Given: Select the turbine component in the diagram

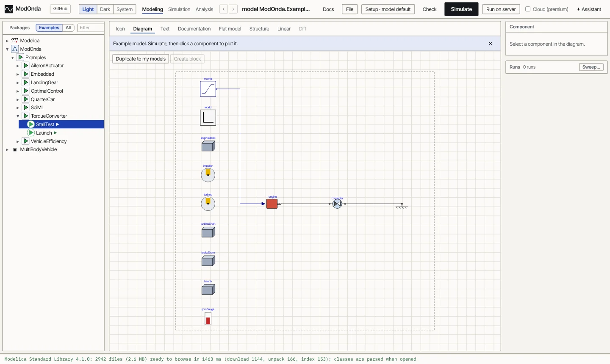Looking at the screenshot, I should pyautogui.click(x=208, y=204).
